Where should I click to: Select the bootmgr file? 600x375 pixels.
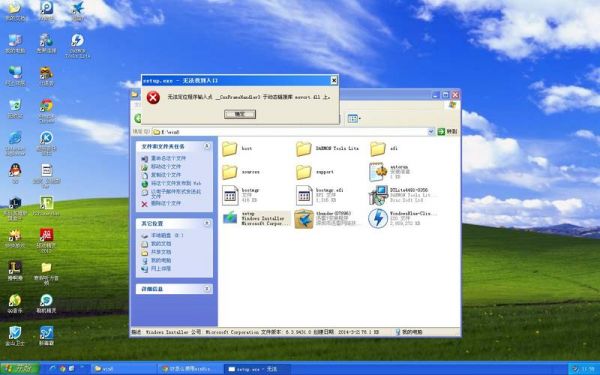(x=241, y=195)
